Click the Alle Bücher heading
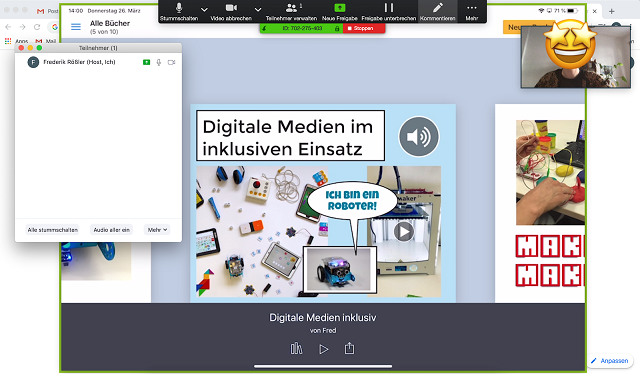Screen dimensions: 640x374 [x=110, y=23]
